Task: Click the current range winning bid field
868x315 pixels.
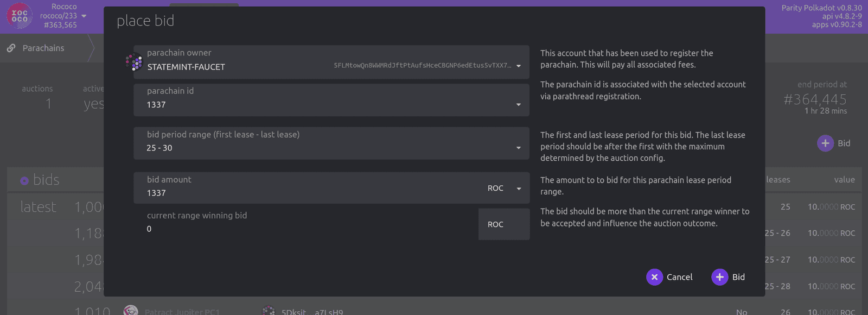Action: (x=304, y=229)
